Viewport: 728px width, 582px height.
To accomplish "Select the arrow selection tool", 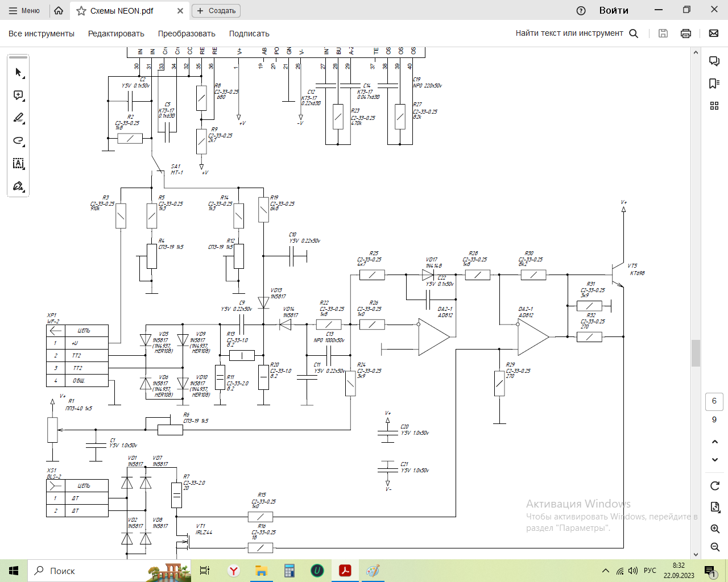I will pyautogui.click(x=18, y=72).
